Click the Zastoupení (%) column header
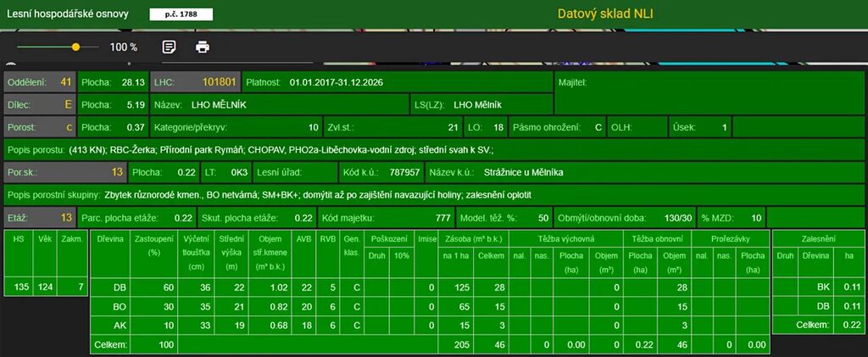The image size is (868, 357). [x=153, y=245]
